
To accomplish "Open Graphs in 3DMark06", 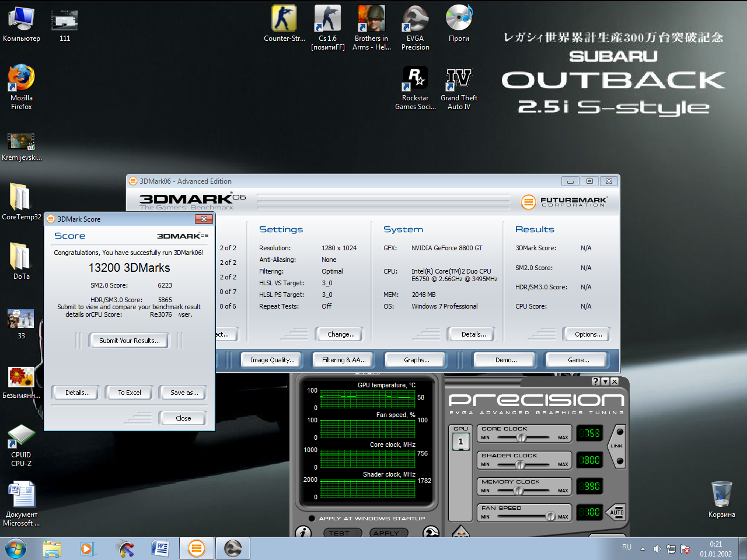I will (416, 360).
